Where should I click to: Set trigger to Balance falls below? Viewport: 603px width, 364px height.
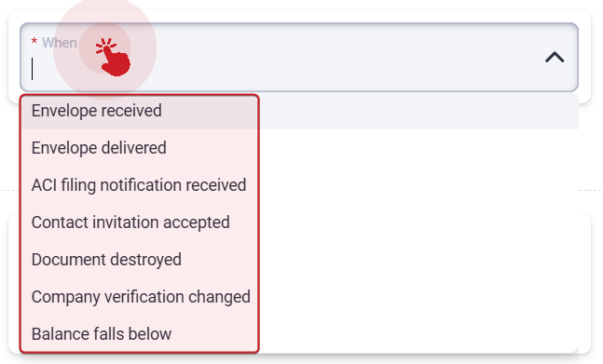140,334
